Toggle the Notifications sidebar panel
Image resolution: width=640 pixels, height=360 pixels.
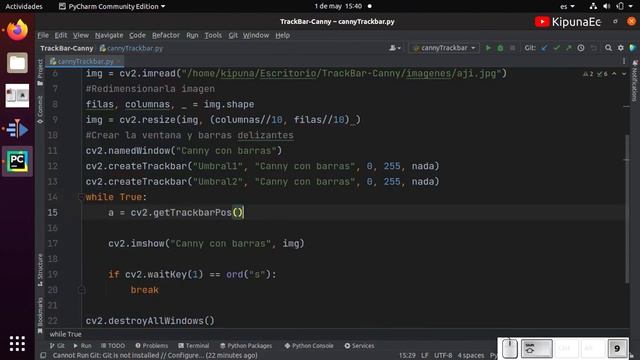click(x=634, y=81)
